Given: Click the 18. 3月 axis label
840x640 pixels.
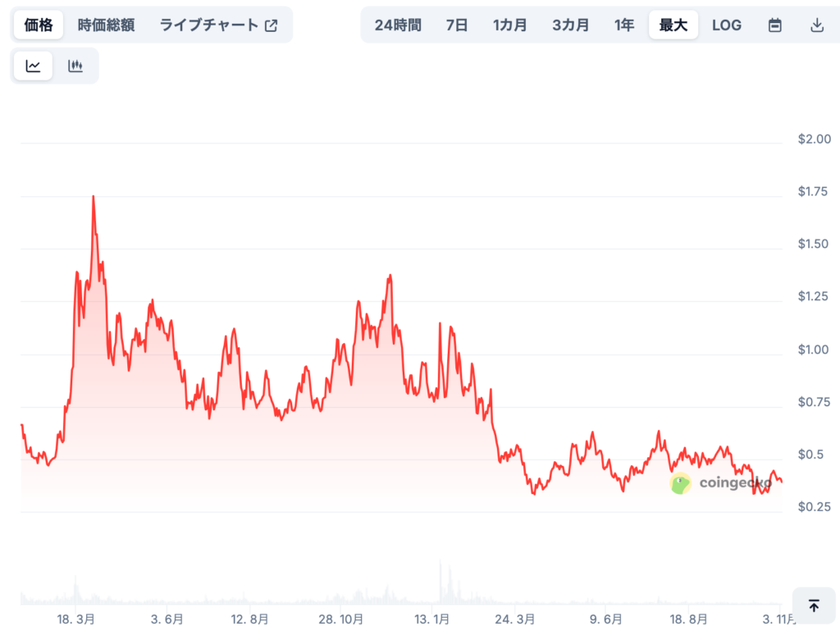Looking at the screenshot, I should (x=76, y=621).
